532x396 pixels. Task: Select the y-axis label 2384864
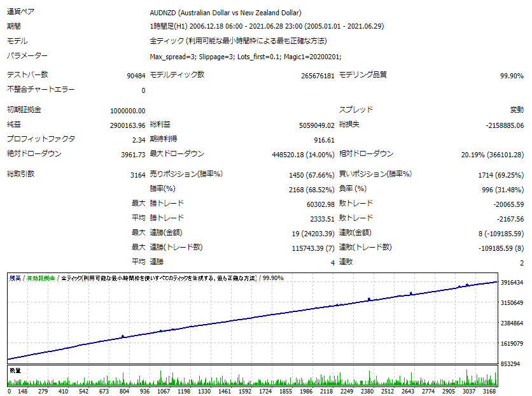(512, 323)
